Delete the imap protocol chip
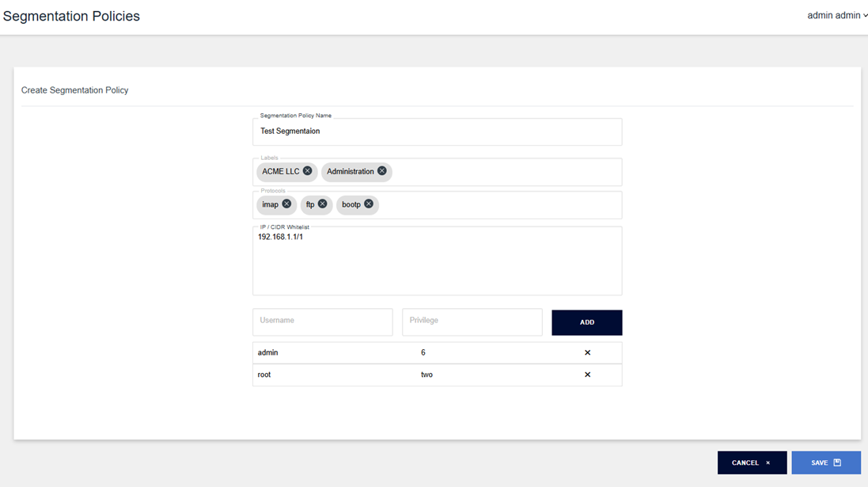The width and height of the screenshot is (868, 487). pos(286,204)
